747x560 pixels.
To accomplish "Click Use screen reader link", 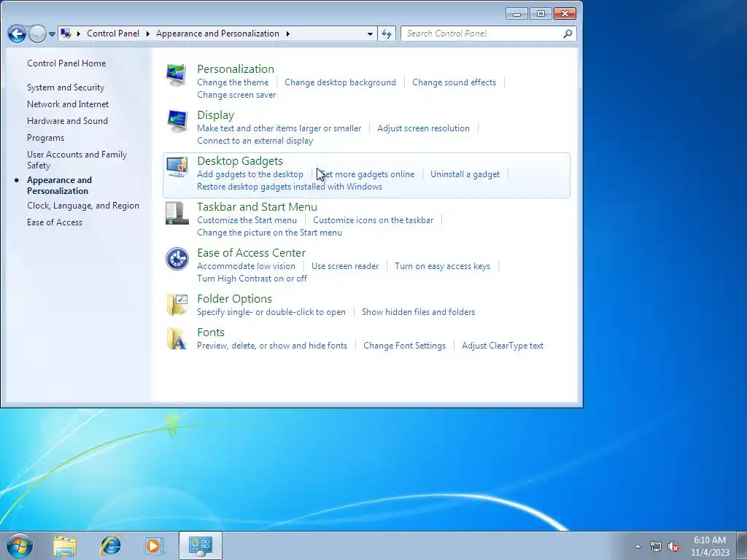I will [x=345, y=266].
